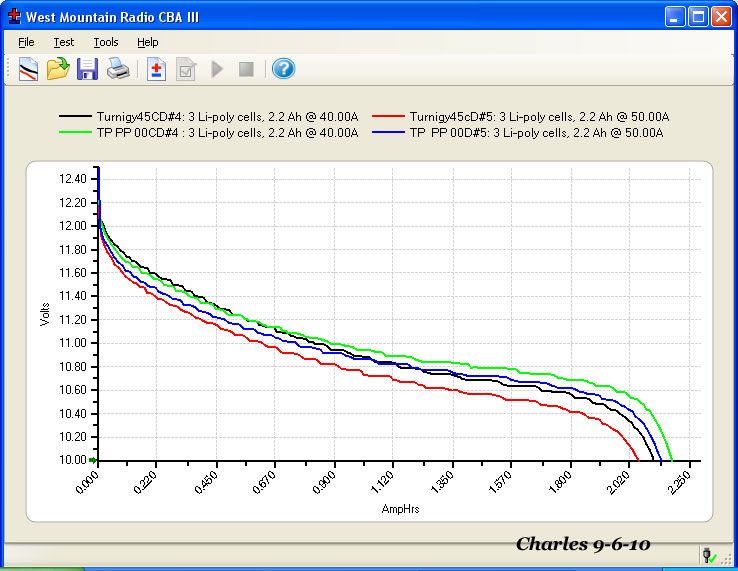Viewport: 738px width, 571px height.
Task: Open the Tools menu
Action: [x=106, y=42]
